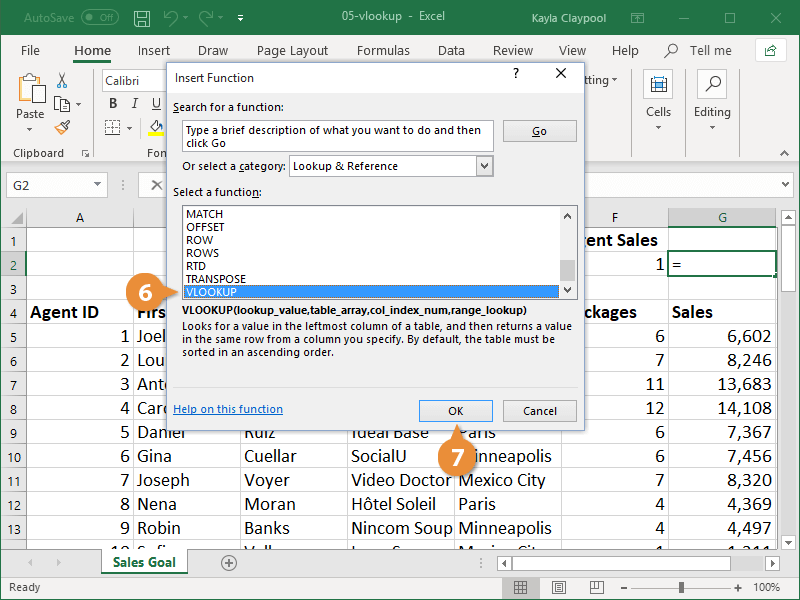The image size is (800, 600).
Task: Open the Formulas ribbon tab
Action: click(x=383, y=51)
